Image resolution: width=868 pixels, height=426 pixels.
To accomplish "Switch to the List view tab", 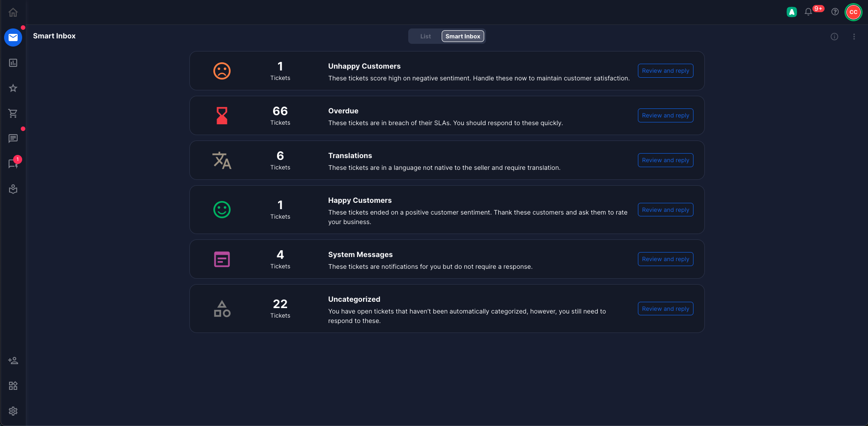I will [x=425, y=36].
